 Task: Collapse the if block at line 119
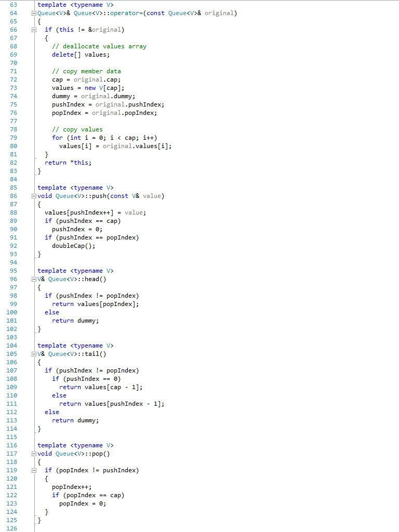click(34, 470)
